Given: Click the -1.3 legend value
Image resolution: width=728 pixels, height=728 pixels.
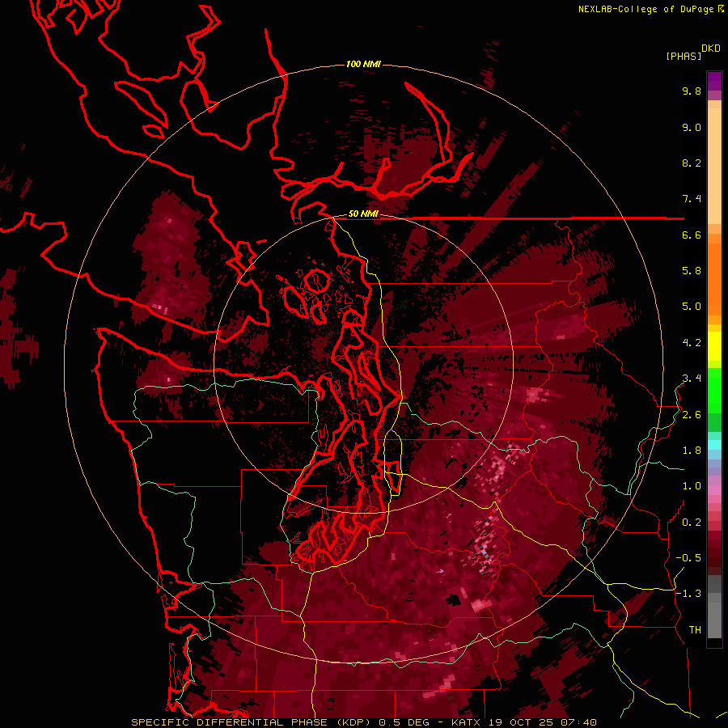Looking at the screenshot, I should 688,595.
